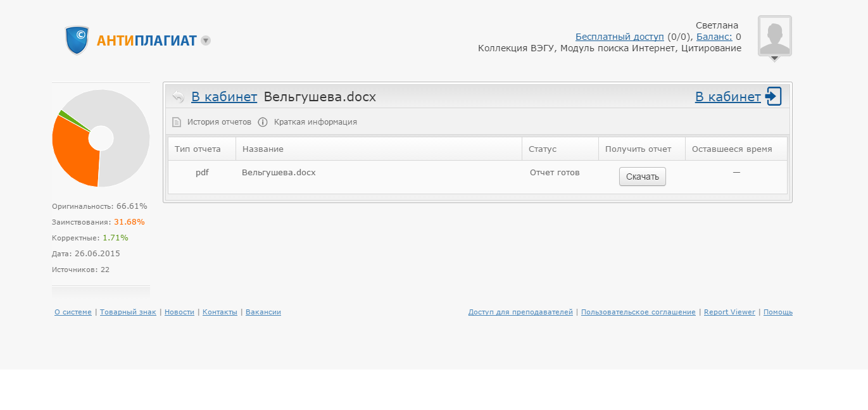The width and height of the screenshot is (868, 410).
Task: Follow the left В кабинет link
Action: 224,97
